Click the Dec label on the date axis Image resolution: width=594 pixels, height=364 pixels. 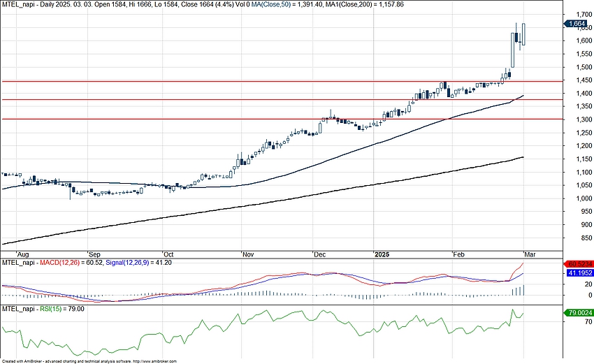click(x=319, y=254)
